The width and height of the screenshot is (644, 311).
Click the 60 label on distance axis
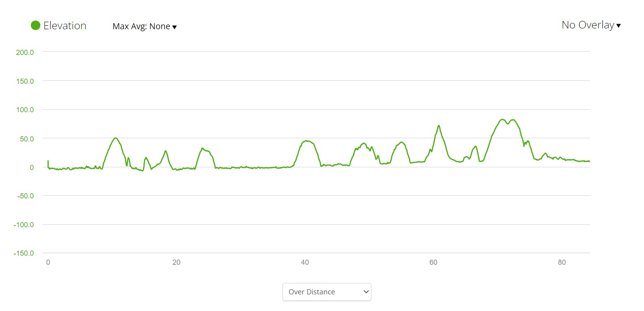433,262
